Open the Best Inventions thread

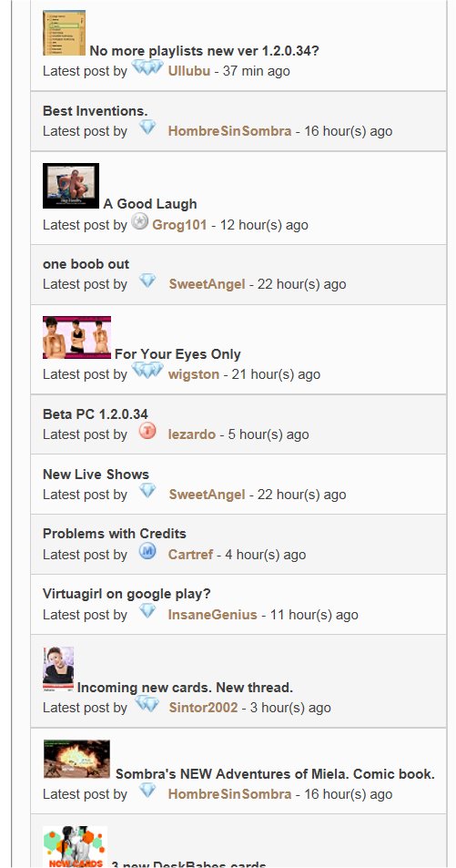click(x=96, y=111)
